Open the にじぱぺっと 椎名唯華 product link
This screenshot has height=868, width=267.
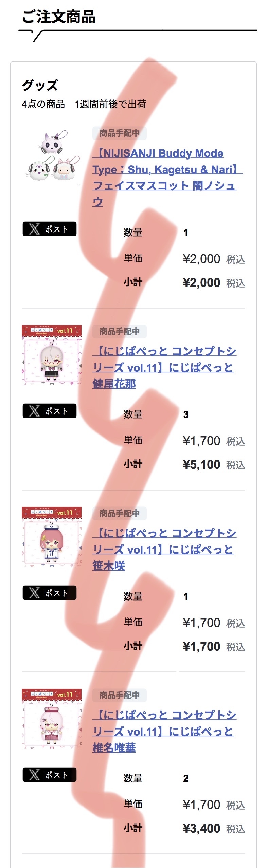tap(164, 732)
